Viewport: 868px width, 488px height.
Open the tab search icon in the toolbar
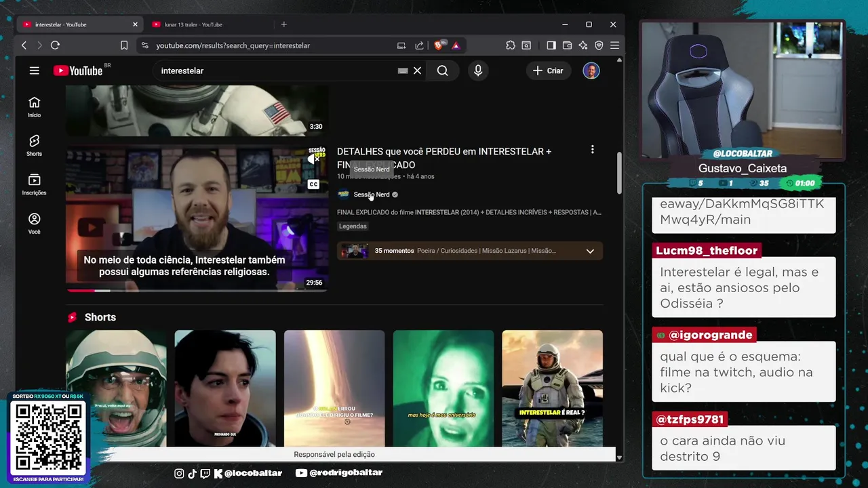(x=526, y=45)
